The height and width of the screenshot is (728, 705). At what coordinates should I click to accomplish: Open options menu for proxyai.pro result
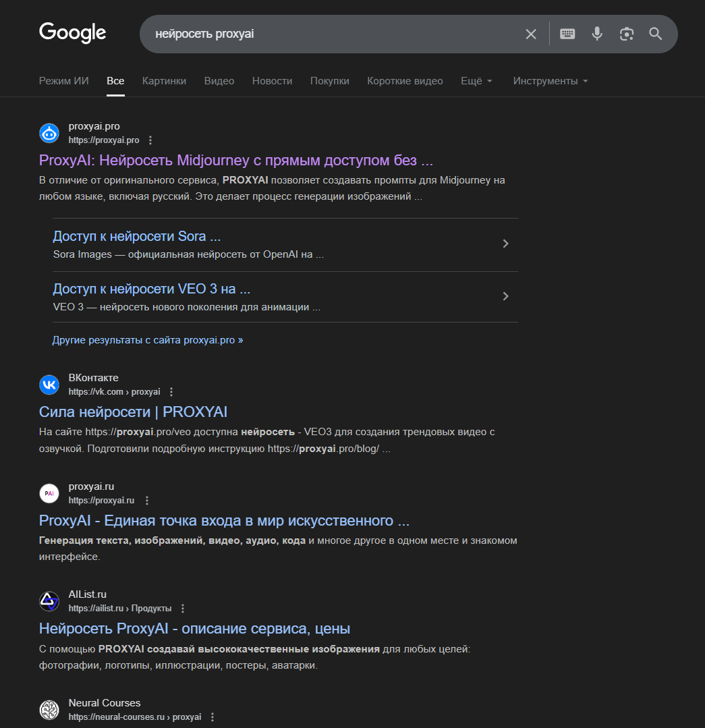[x=150, y=140]
